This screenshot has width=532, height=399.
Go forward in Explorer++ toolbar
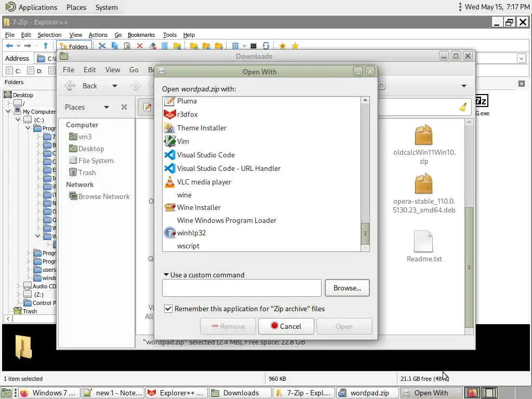pyautogui.click(x=28, y=46)
